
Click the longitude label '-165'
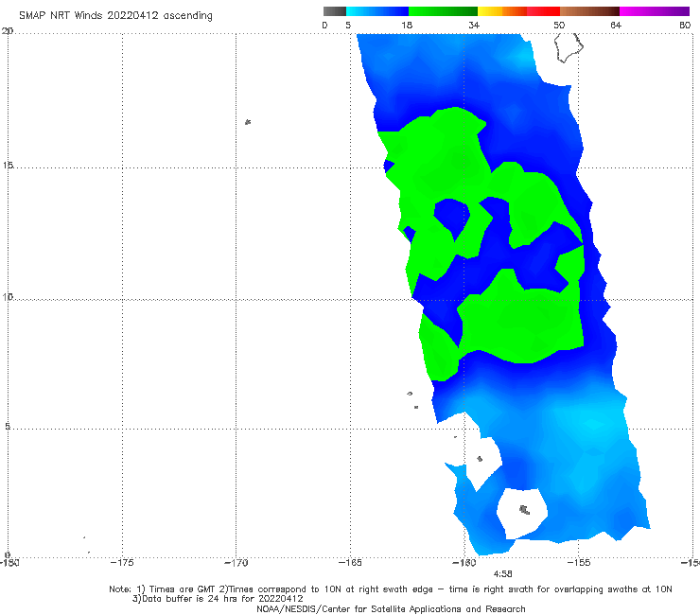(350, 563)
